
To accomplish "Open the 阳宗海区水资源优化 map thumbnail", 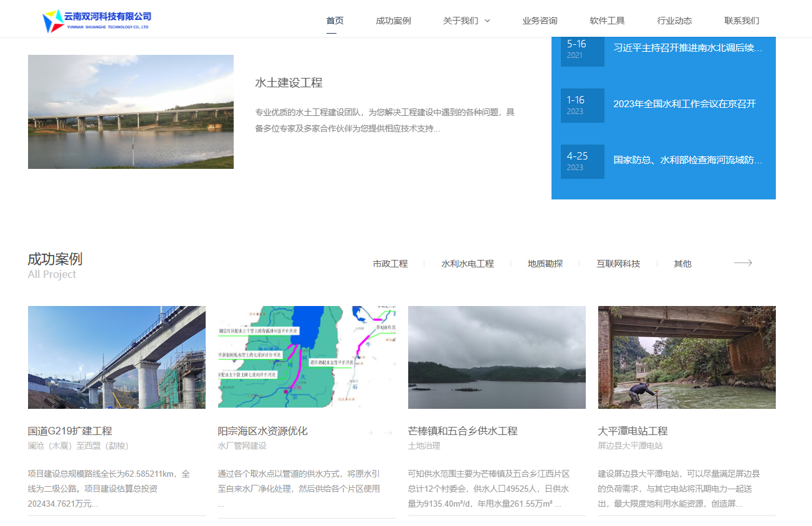I will pyautogui.click(x=307, y=357).
